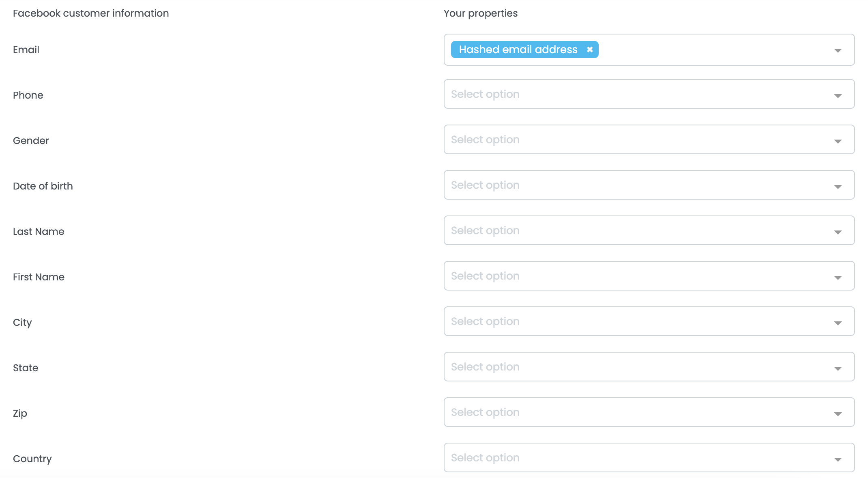Click the Last Name dropdown arrow
The width and height of the screenshot is (868, 478).
pos(838,232)
